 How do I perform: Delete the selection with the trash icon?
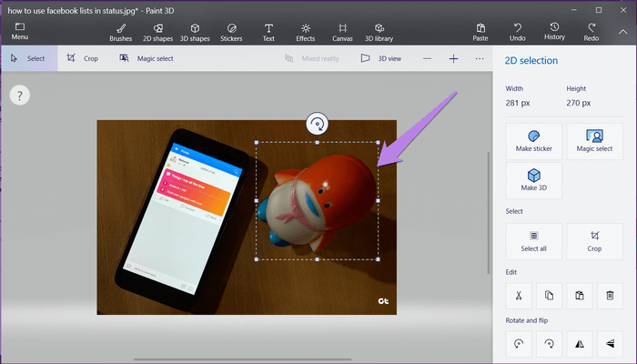pyautogui.click(x=610, y=294)
